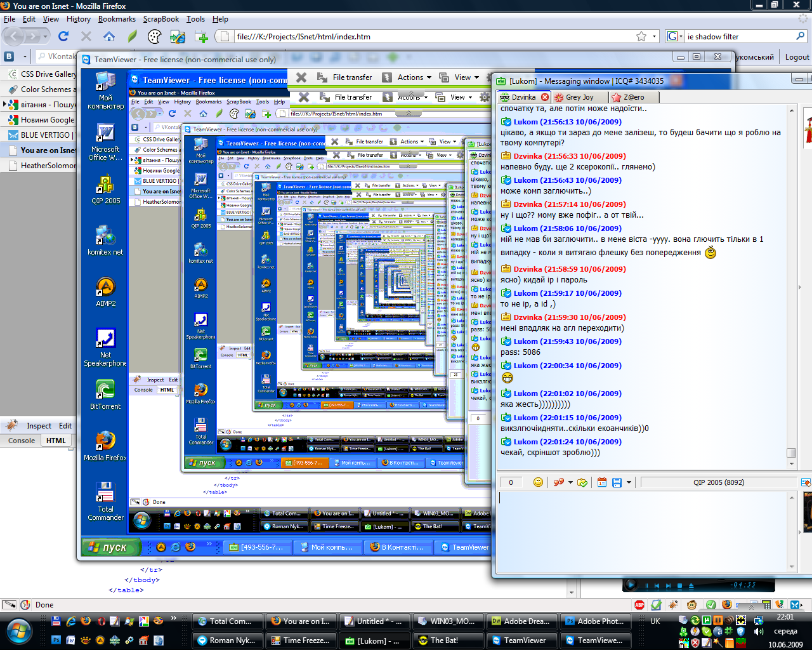Viewport: 812px width, 650px height.
Task: Click the Home button in Firefox toolbar
Action: pyautogui.click(x=109, y=36)
